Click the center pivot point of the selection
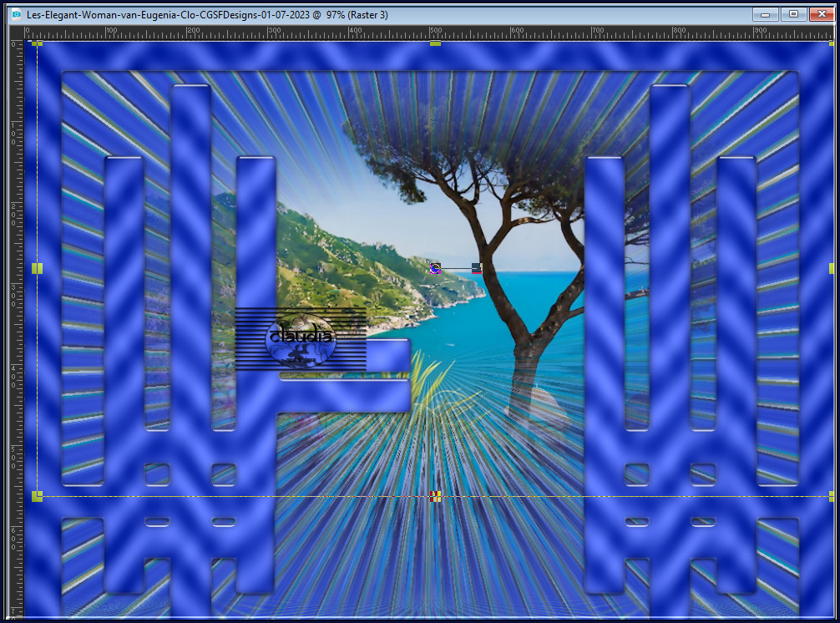Viewport: 840px width, 623px height. tap(435, 268)
